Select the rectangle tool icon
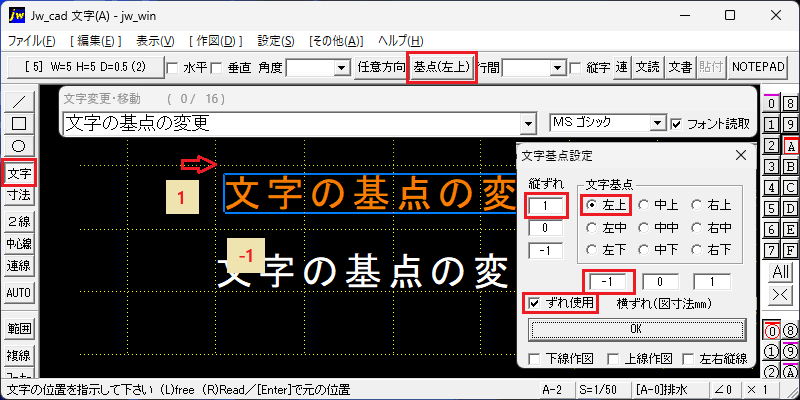 coord(19,123)
